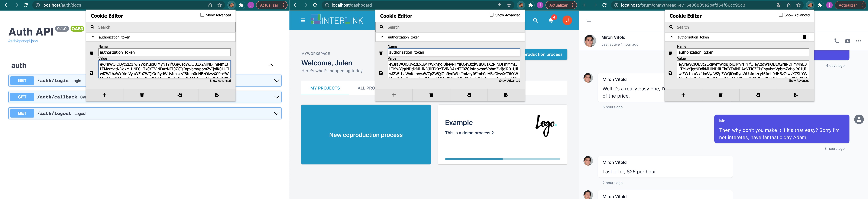Click the bottom Delete All trash icon in the auth/docs Cookie Editor

tap(142, 95)
